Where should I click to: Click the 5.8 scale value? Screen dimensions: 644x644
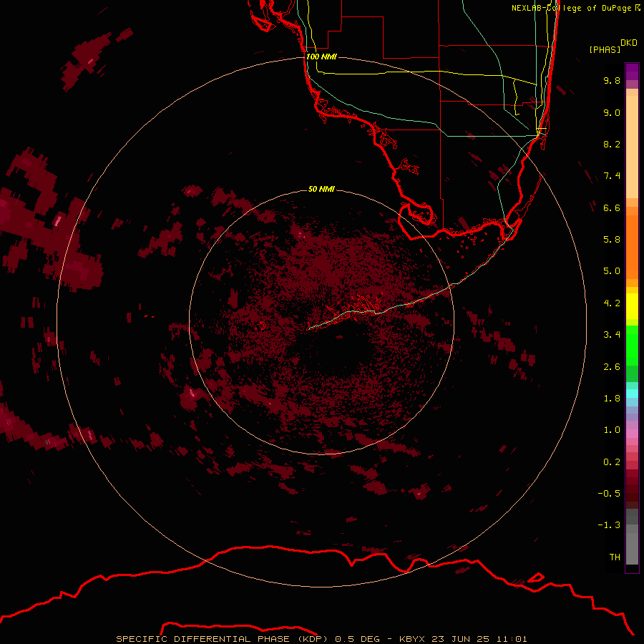(612, 240)
